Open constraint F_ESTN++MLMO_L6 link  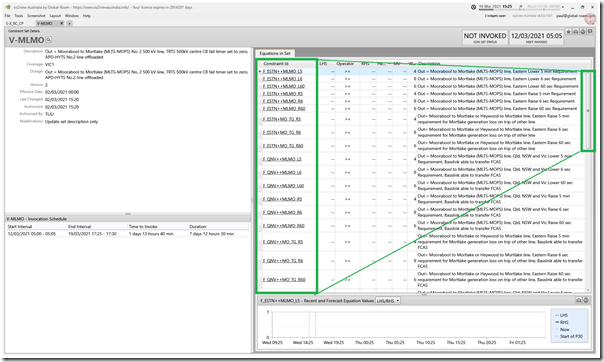(x=282, y=79)
